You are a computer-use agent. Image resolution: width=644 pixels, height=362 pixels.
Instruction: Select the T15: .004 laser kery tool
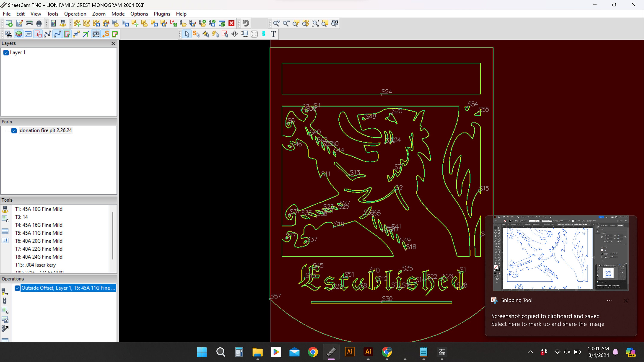[35, 265]
